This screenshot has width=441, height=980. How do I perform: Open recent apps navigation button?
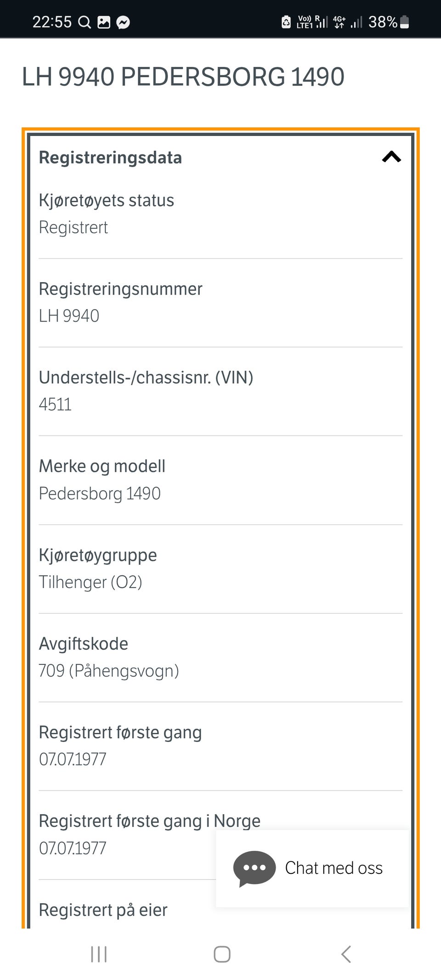[x=99, y=954]
